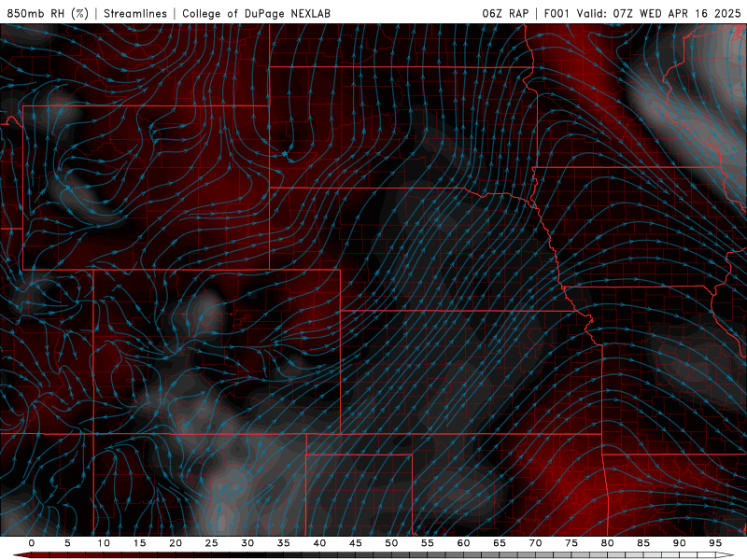Click the "50" label on the color scale

pyautogui.click(x=391, y=543)
